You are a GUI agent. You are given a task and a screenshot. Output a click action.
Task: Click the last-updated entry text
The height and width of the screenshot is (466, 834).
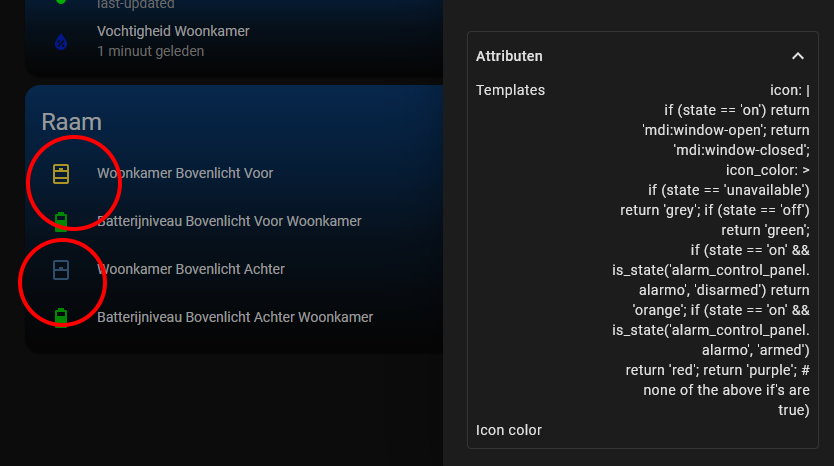[x=136, y=5]
